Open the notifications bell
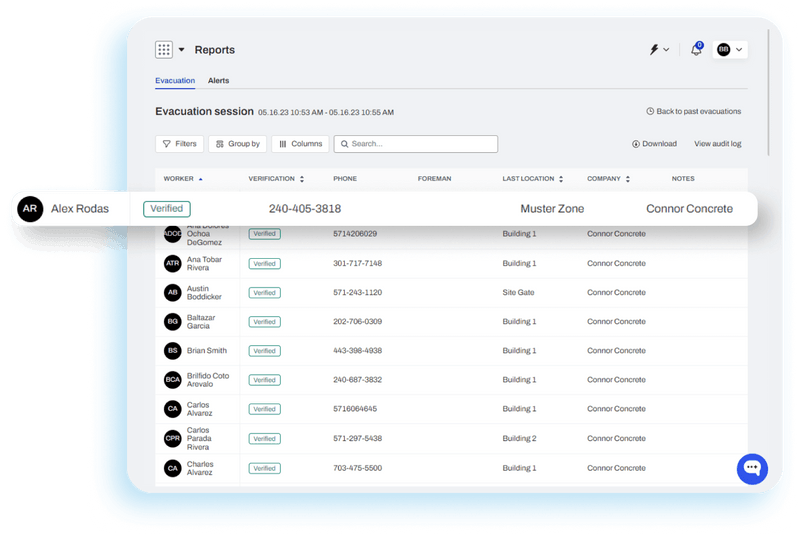The height and width of the screenshot is (534, 800). pos(696,49)
